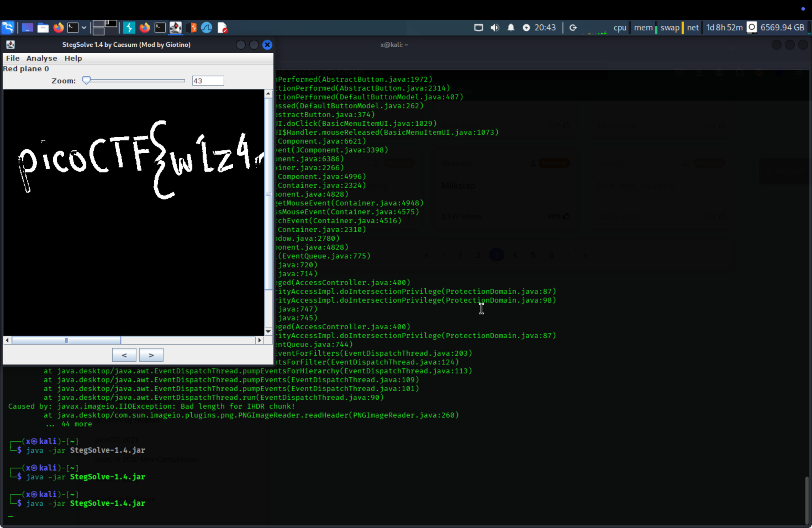Click the show desktop panel icon
Image resolution: width=812 pixels, height=528 pixels.
(27, 28)
